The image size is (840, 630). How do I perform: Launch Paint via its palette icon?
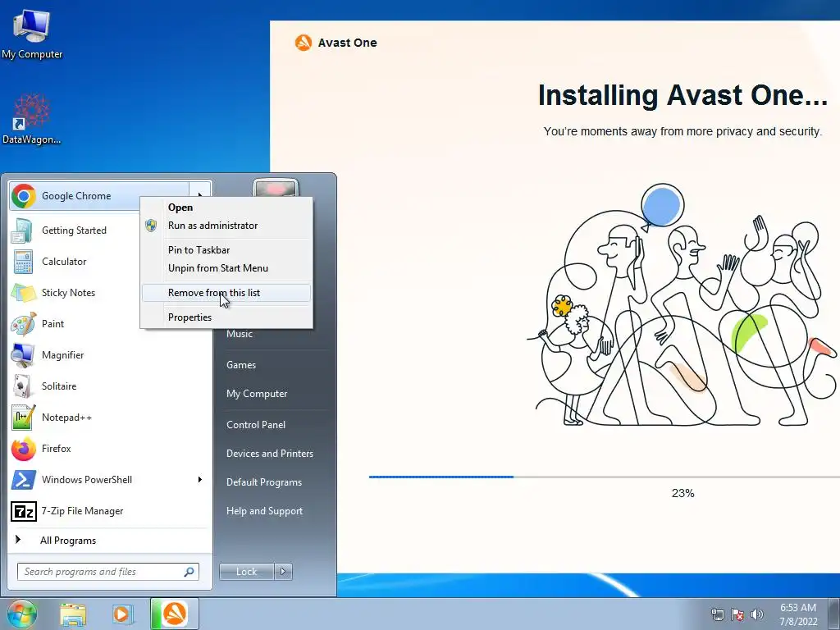[24, 323]
